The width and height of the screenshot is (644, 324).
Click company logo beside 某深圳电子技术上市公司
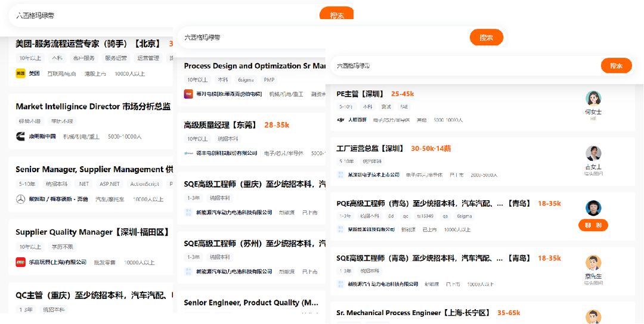click(x=340, y=175)
